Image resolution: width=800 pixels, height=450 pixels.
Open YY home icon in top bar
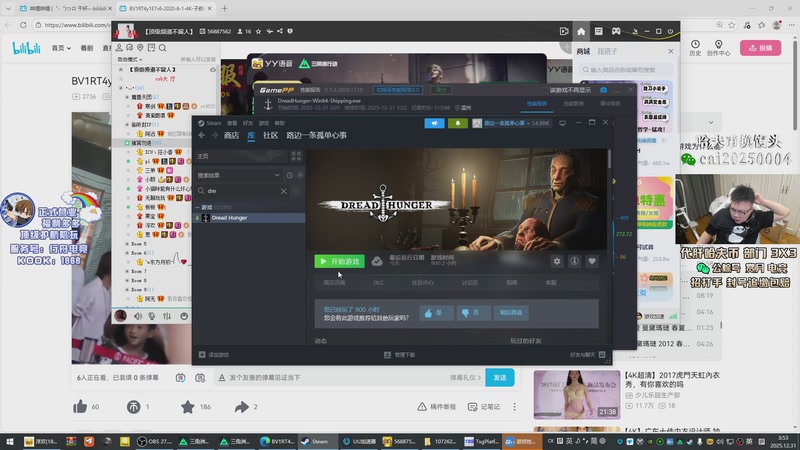pyautogui.click(x=581, y=31)
